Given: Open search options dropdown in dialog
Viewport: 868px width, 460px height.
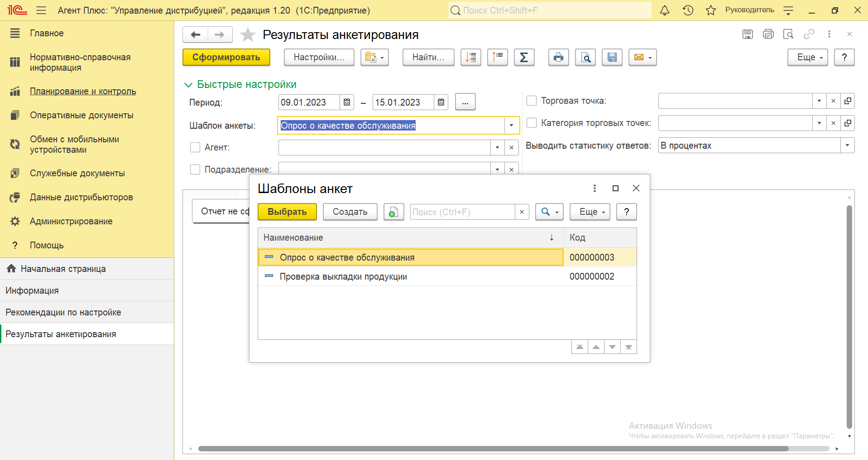Looking at the screenshot, I should [550, 212].
